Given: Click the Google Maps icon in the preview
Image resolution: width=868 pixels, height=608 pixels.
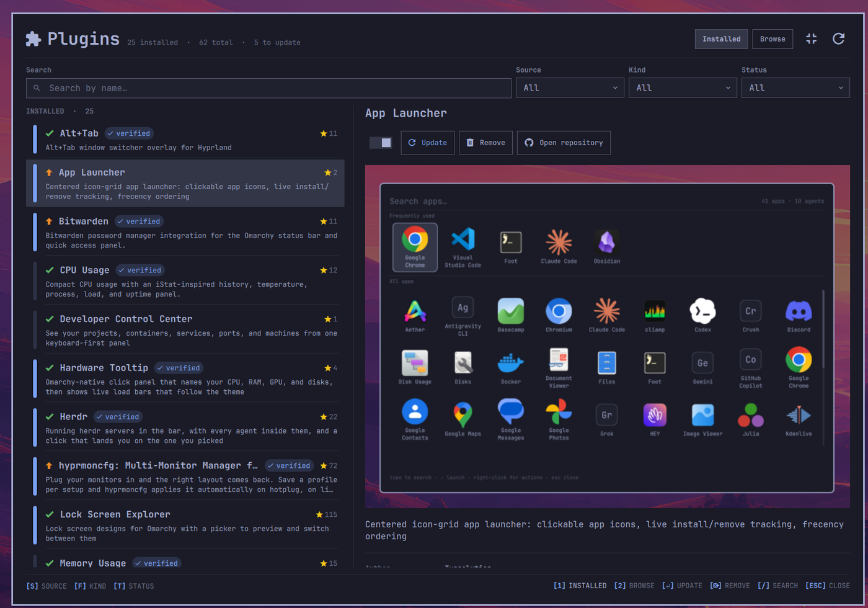Looking at the screenshot, I should 463,414.
